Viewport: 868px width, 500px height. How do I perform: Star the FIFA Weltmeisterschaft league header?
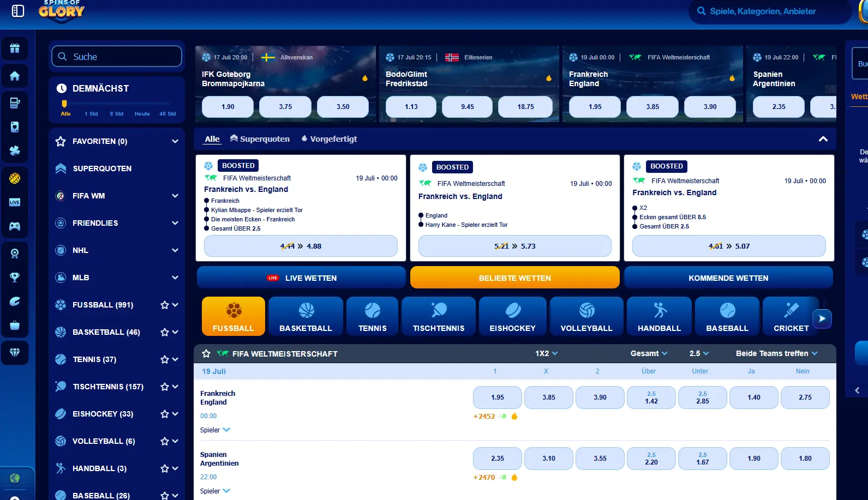point(206,353)
